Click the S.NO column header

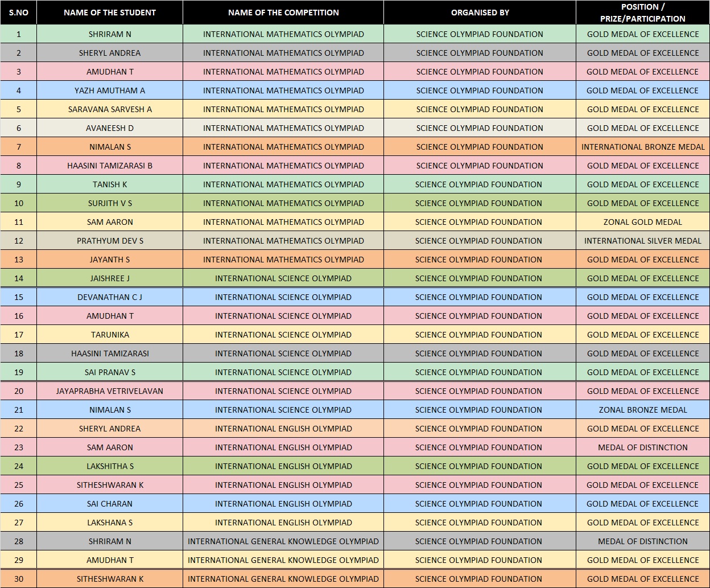pos(18,13)
